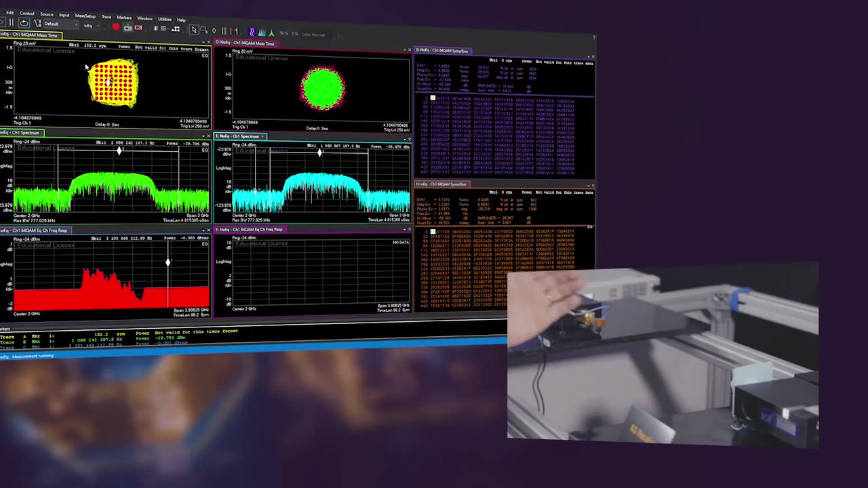This screenshot has width=868, height=488.
Task: Open the Trace menu
Action: [x=106, y=17]
